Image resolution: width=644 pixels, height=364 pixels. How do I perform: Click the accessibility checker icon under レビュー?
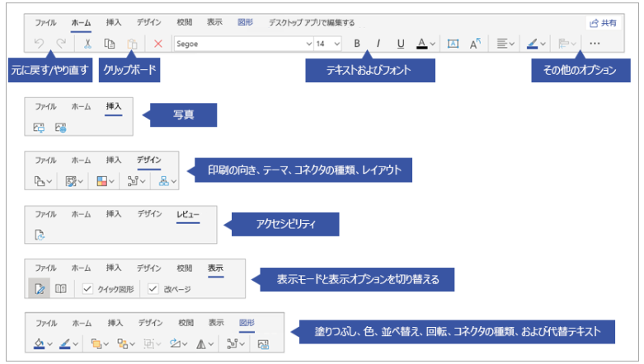40,235
